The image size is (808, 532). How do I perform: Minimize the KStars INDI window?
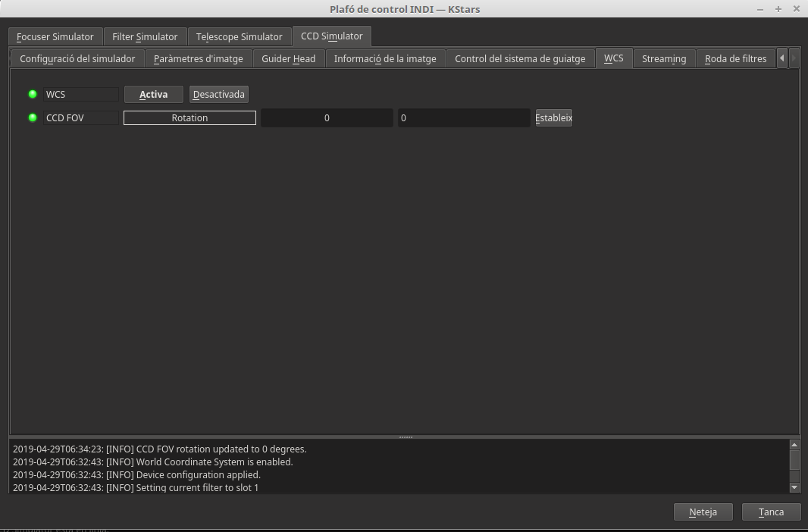[x=760, y=9]
